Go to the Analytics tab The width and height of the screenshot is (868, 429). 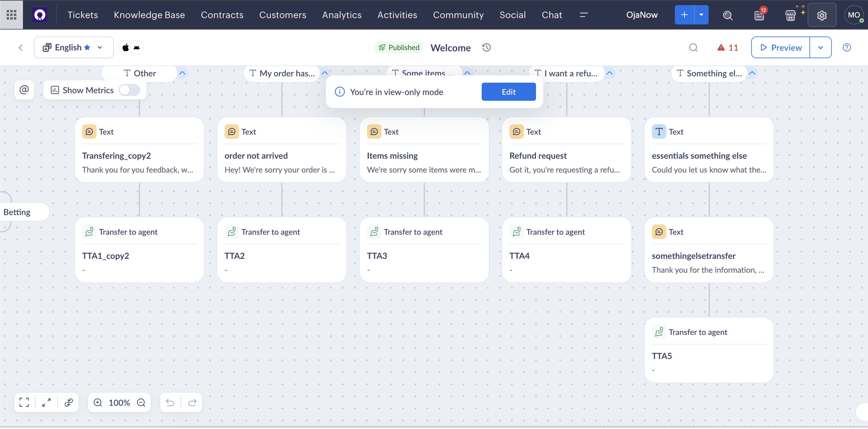pos(341,15)
